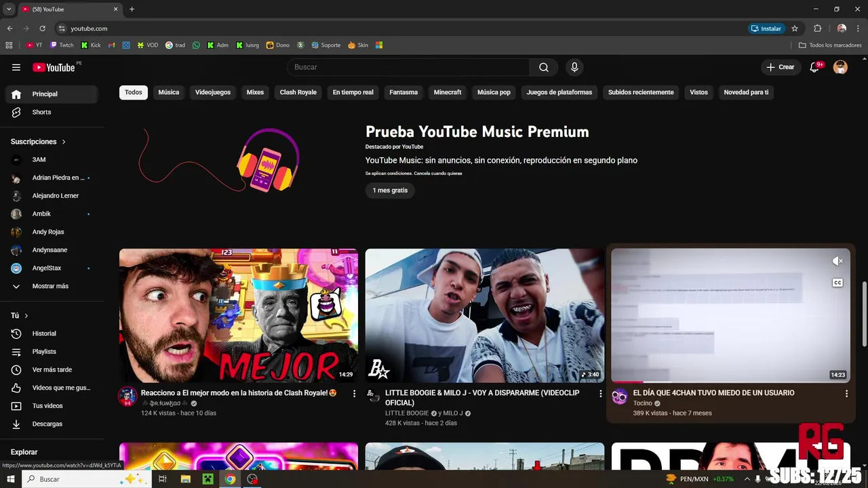Select the Minecraft filter chip
The height and width of the screenshot is (488, 868).
click(x=448, y=92)
